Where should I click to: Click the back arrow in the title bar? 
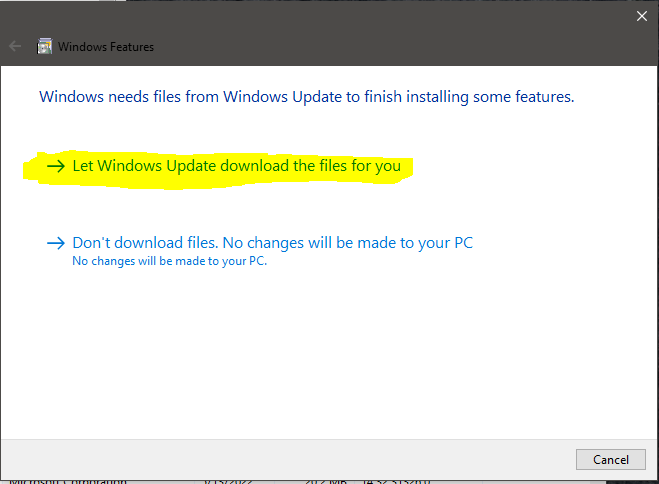[15, 46]
